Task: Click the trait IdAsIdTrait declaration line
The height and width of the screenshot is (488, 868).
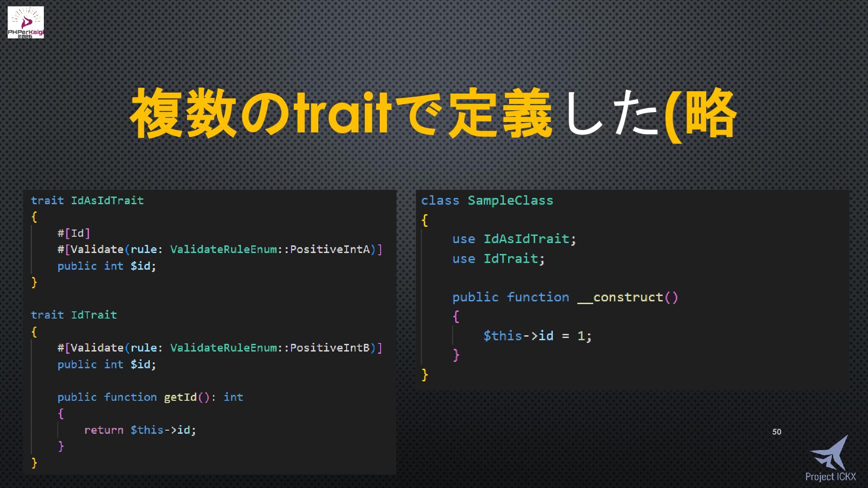Action: [87, 201]
